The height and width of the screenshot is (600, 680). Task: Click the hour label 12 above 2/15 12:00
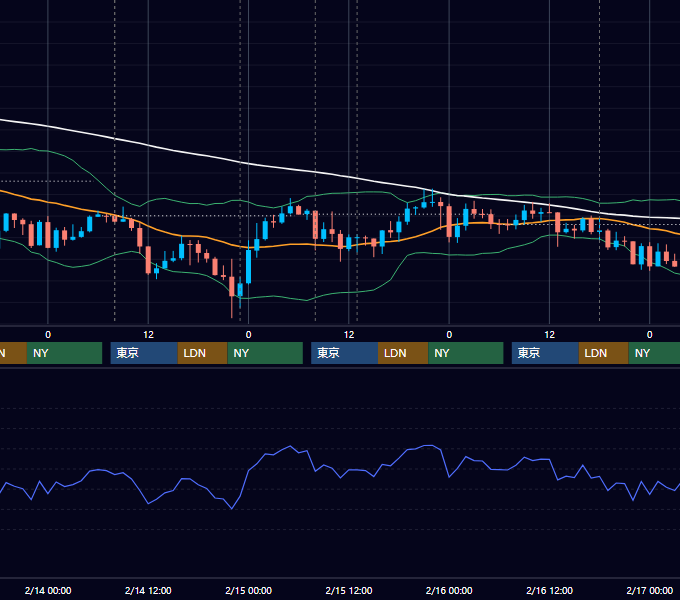349,335
